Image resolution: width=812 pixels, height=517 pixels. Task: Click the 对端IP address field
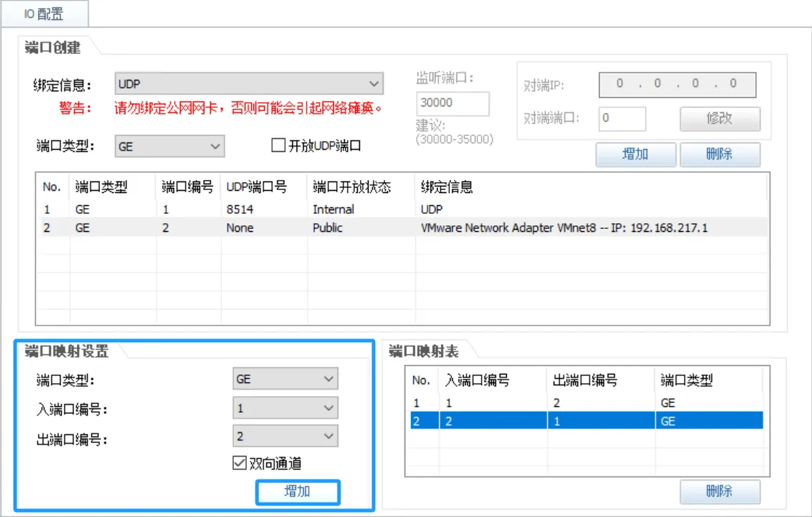[677, 84]
